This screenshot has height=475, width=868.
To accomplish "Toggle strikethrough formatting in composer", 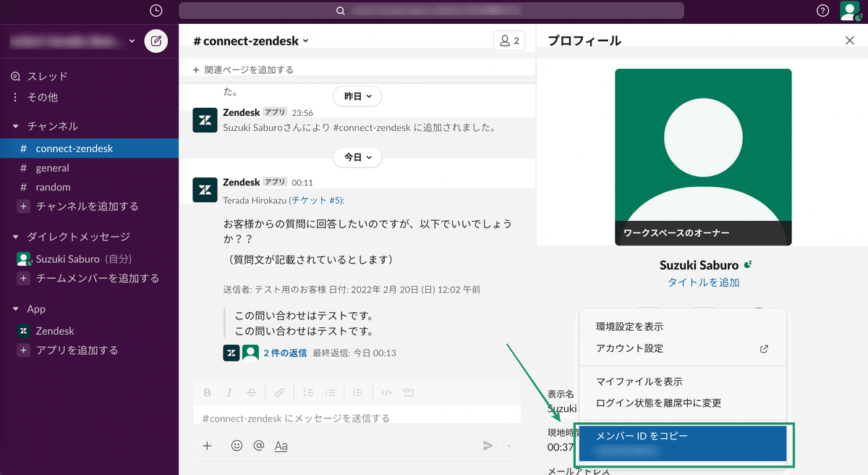I will [251, 392].
